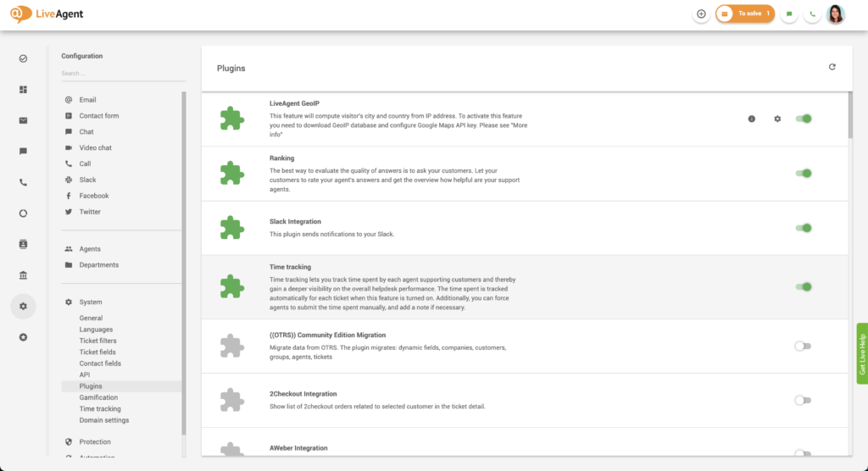The height and width of the screenshot is (471, 868).
Task: Click the plus icon in top bar
Action: tap(701, 14)
